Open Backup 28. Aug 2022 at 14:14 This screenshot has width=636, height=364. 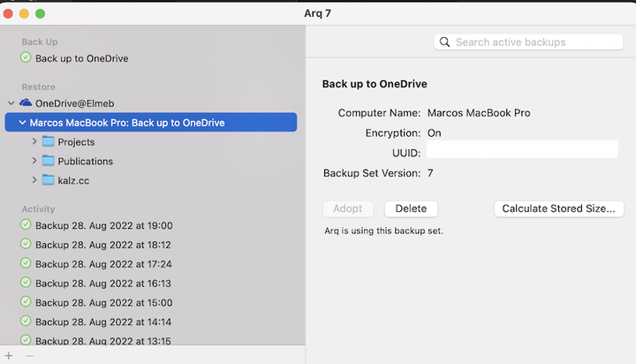103,322
